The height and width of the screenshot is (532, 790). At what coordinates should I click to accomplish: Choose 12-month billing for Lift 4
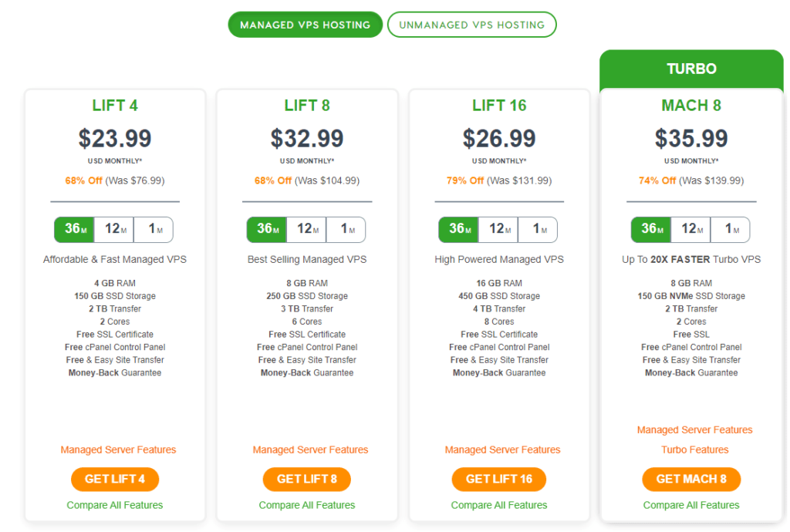click(114, 230)
